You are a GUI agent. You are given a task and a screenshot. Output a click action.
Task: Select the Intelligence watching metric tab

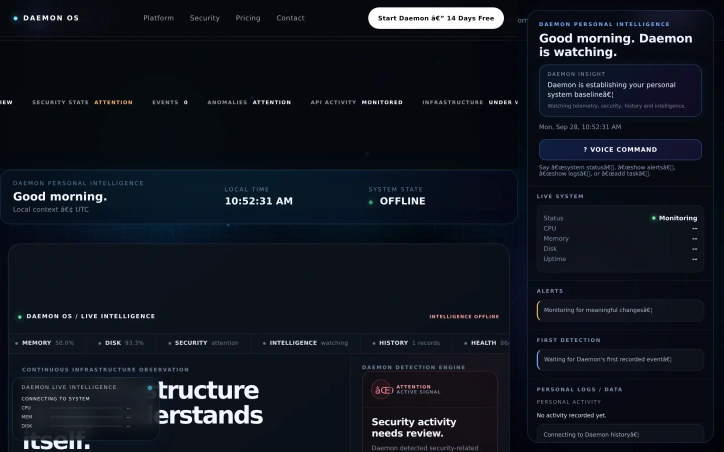click(x=306, y=343)
